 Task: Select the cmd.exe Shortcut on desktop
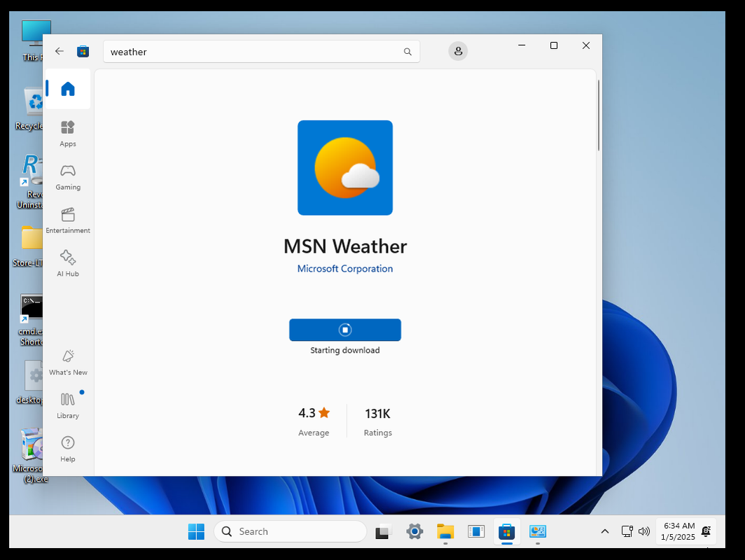31,320
